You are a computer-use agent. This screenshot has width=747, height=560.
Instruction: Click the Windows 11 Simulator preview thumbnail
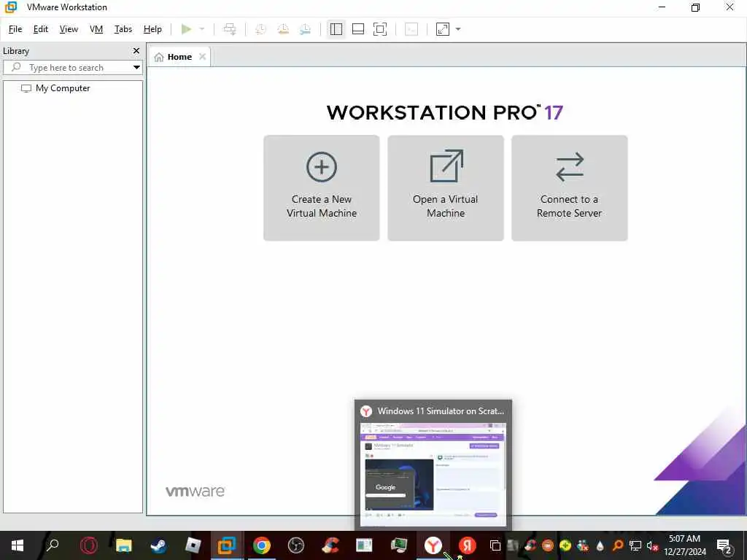[x=433, y=474]
